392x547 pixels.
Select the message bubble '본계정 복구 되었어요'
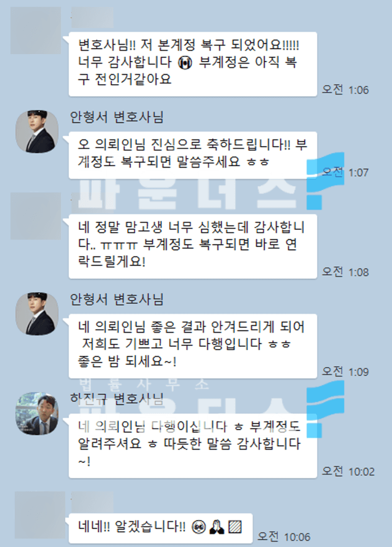pos(193,64)
